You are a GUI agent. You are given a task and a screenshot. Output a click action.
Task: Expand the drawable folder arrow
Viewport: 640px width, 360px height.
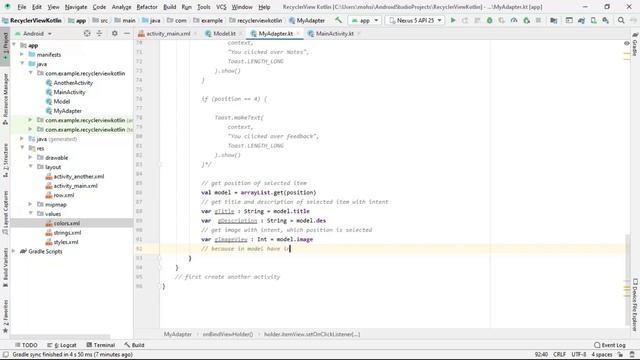click(30, 158)
